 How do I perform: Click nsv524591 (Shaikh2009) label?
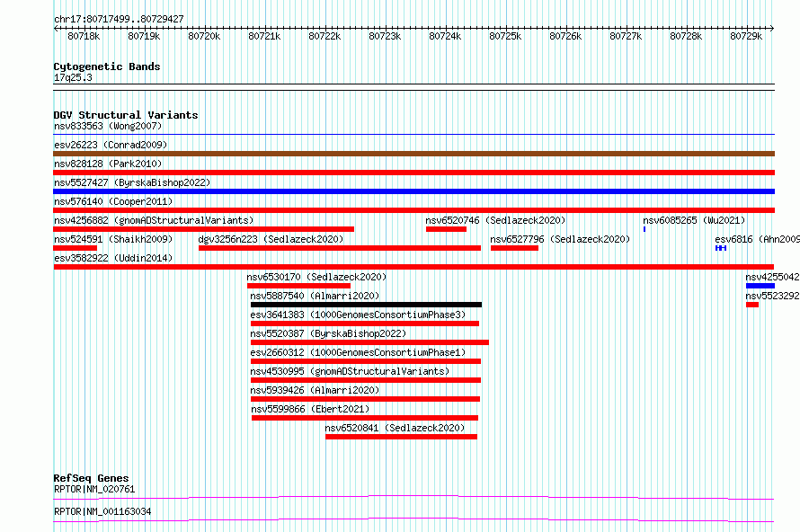(x=113, y=239)
